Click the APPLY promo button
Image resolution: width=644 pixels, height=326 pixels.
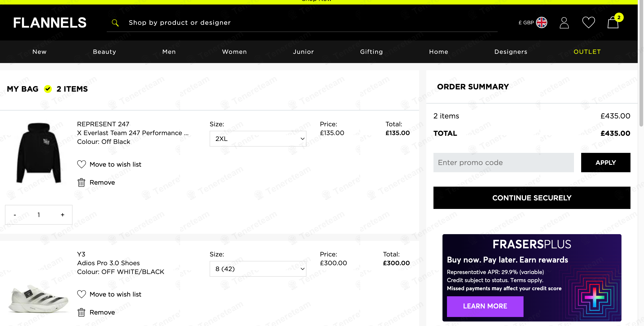(x=605, y=163)
